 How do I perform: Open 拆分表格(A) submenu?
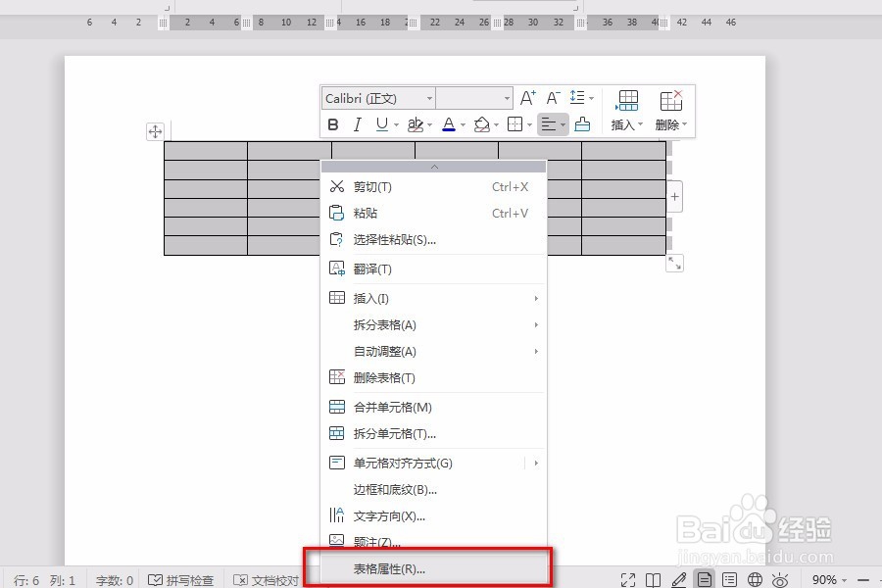click(434, 324)
